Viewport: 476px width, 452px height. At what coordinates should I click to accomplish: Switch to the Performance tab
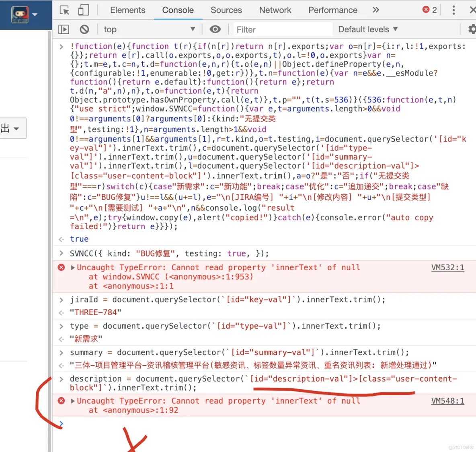333,10
